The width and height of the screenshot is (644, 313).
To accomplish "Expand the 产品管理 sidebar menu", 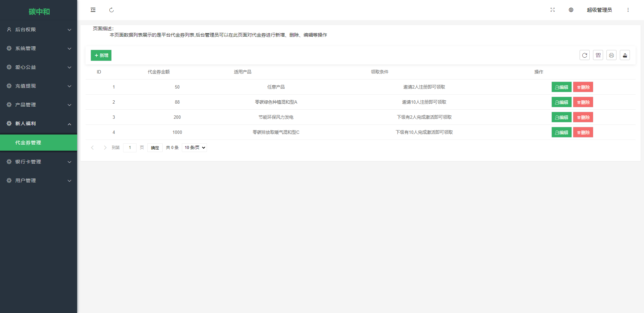I will point(39,105).
